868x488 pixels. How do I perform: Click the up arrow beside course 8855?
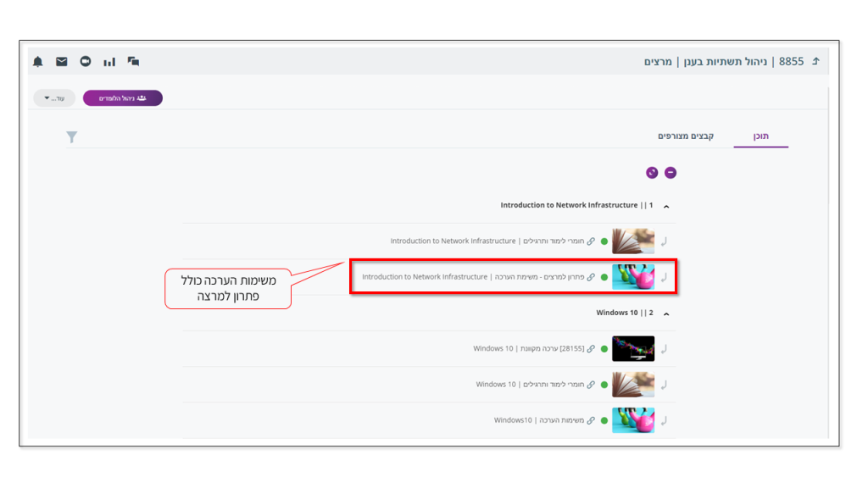point(815,62)
